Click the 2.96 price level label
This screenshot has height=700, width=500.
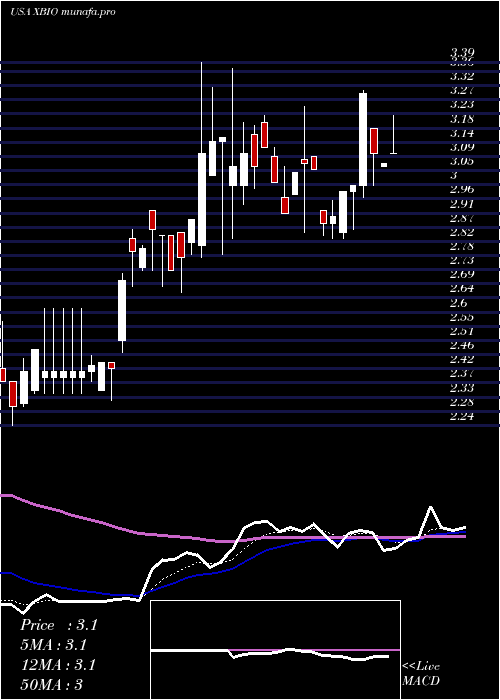(462, 190)
